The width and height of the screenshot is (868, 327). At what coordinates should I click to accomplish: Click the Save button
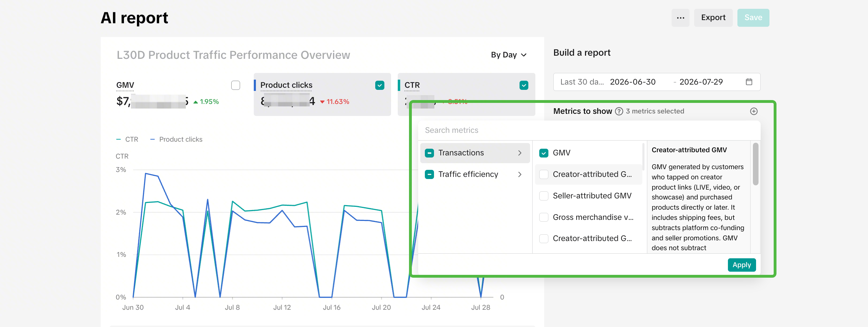(x=753, y=18)
